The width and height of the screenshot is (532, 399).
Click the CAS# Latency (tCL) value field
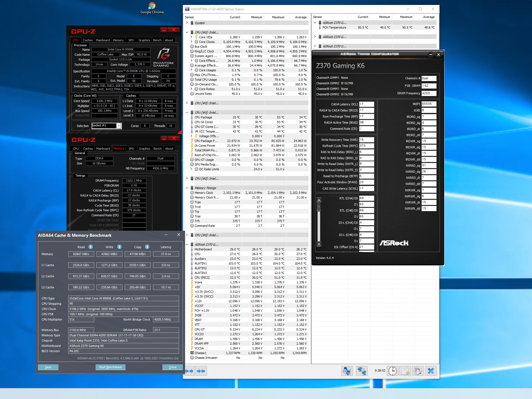point(366,104)
